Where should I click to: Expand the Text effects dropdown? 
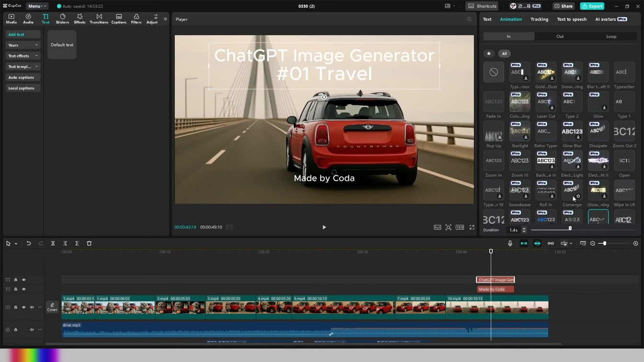(23, 56)
